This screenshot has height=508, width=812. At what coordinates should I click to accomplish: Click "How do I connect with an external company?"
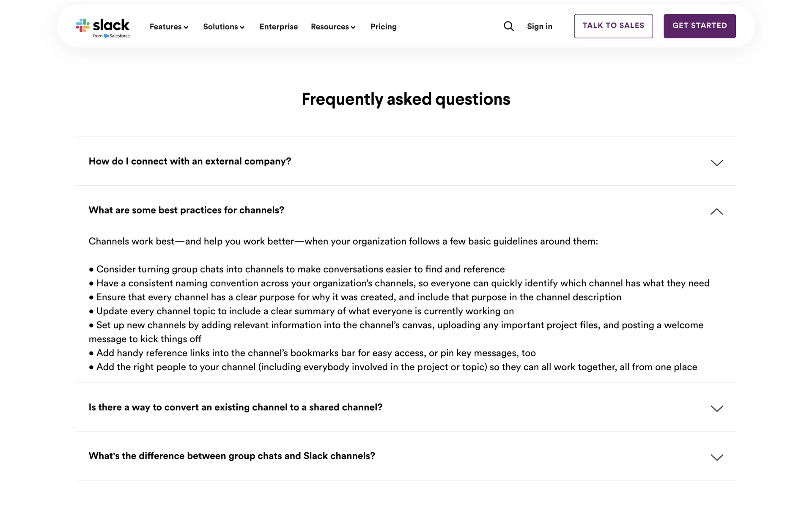pyautogui.click(x=190, y=161)
